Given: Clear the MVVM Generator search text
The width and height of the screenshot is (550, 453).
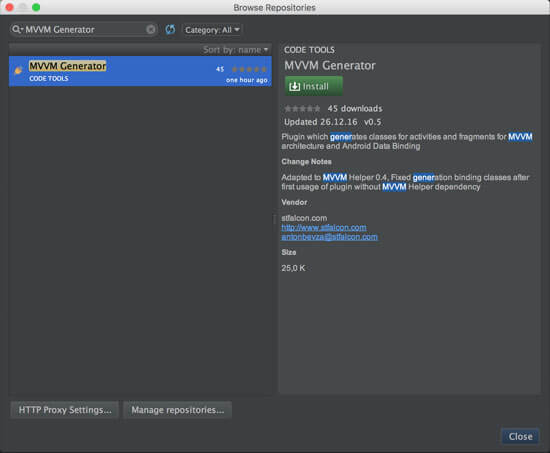Looking at the screenshot, I should [x=150, y=29].
